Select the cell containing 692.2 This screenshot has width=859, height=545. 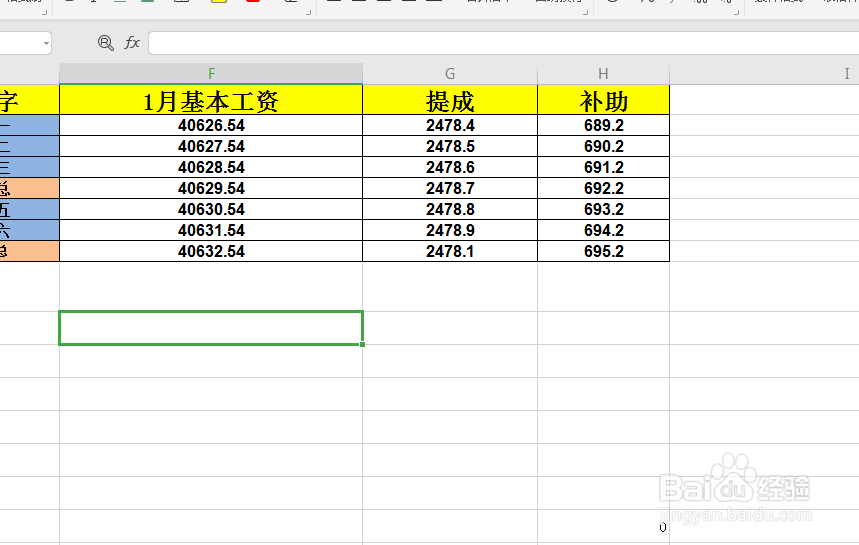[x=603, y=188]
